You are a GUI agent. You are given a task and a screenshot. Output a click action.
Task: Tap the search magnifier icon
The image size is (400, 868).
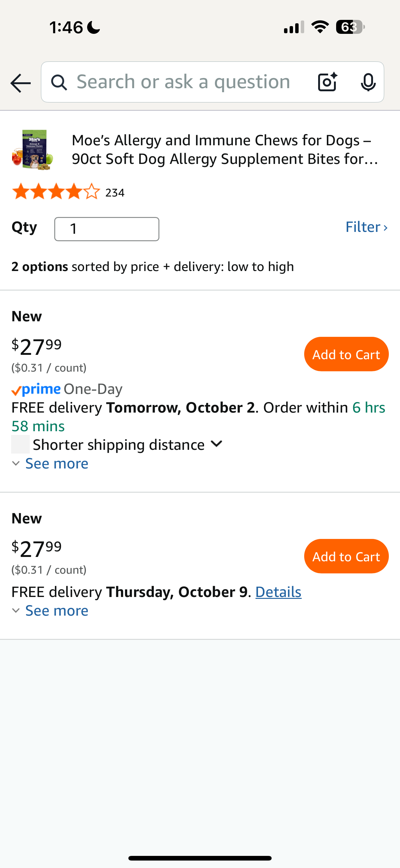[x=59, y=83]
